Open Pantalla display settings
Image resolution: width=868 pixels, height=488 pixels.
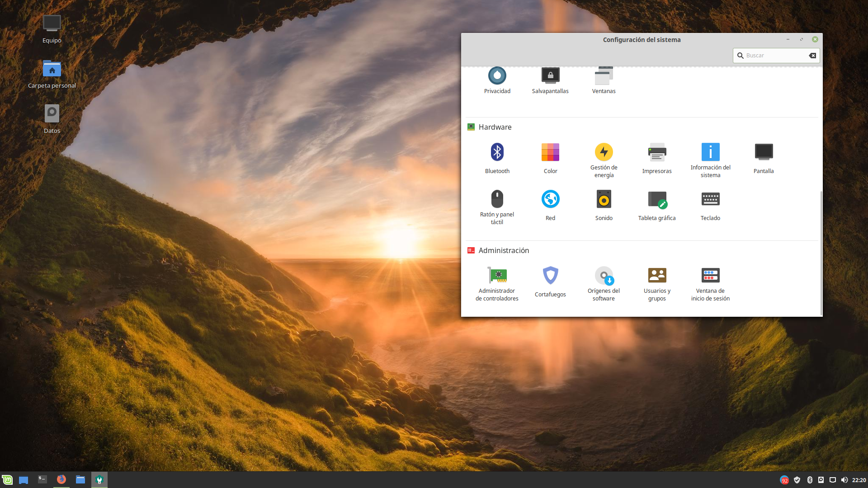click(764, 152)
